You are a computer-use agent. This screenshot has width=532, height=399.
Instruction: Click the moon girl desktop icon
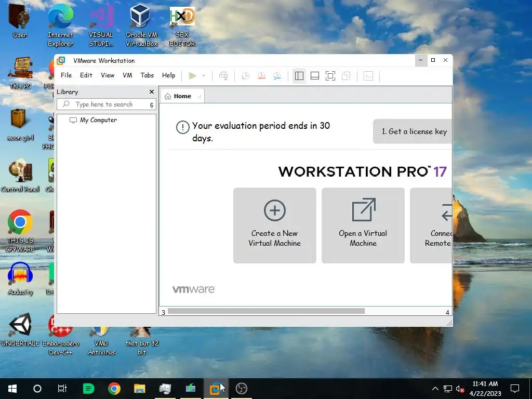click(x=20, y=125)
